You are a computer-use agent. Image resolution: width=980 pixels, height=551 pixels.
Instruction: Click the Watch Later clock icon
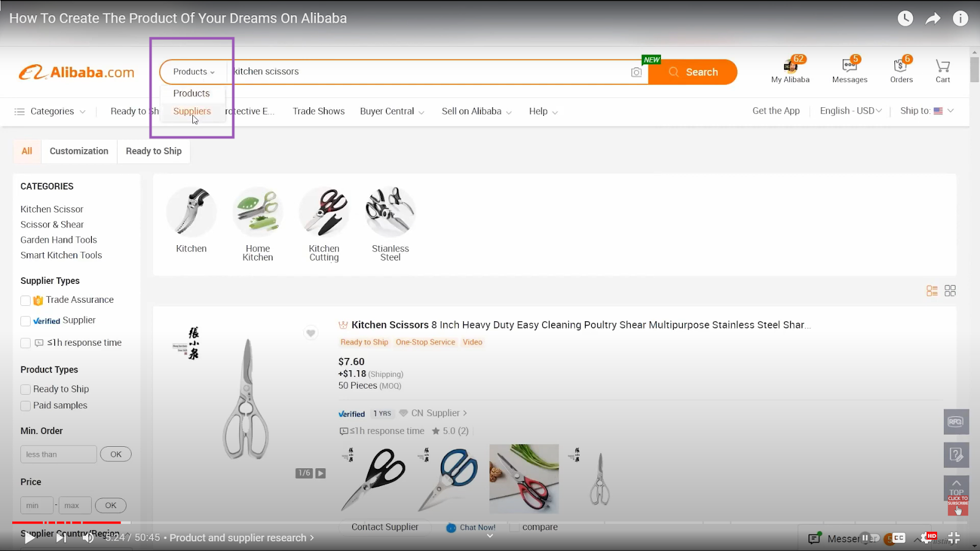[x=905, y=18]
